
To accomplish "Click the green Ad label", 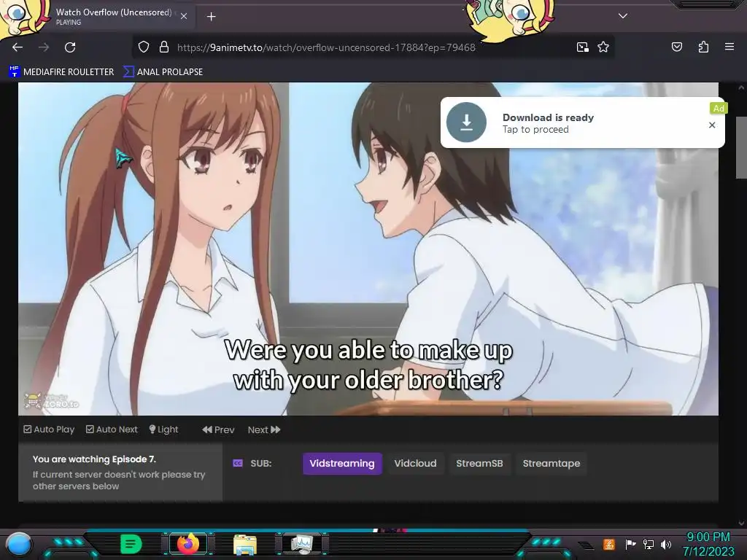I will click(x=718, y=109).
